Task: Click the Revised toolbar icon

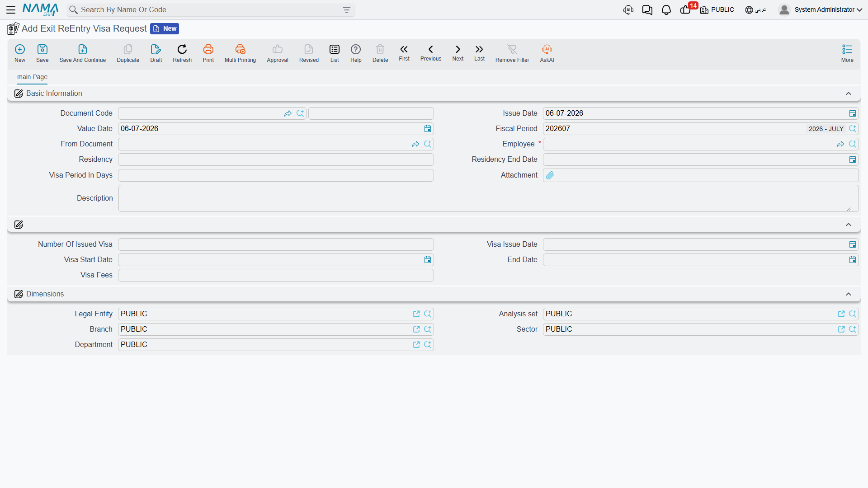Action: (x=309, y=53)
